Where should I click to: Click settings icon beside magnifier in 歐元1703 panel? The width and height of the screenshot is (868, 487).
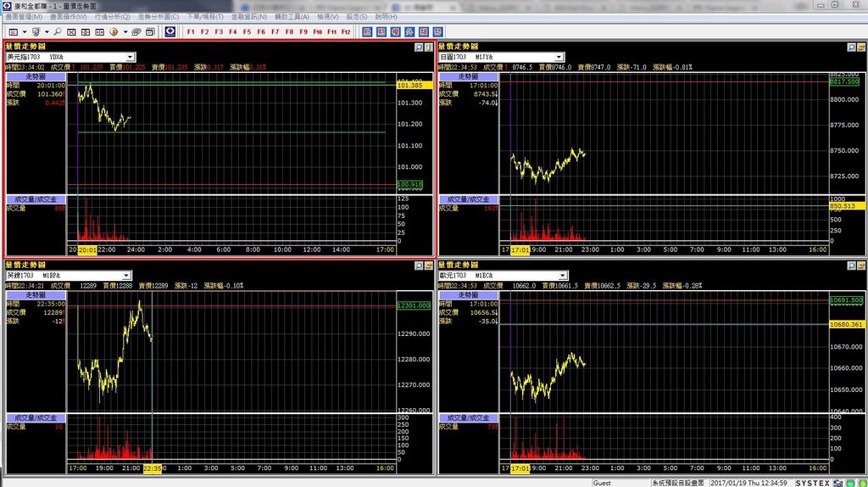click(861, 266)
